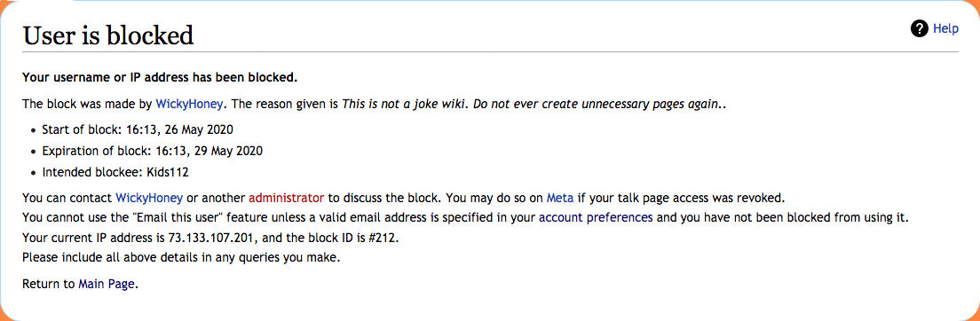
Task: Click the 'User is blocked' heading
Action: tap(108, 35)
